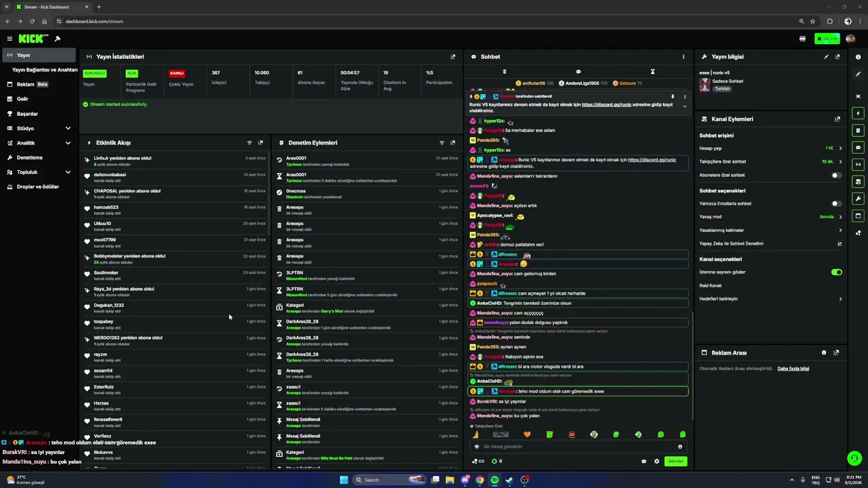Viewport: 868px width, 488px height.
Task: Click the browser address bar
Action: (x=427, y=21)
